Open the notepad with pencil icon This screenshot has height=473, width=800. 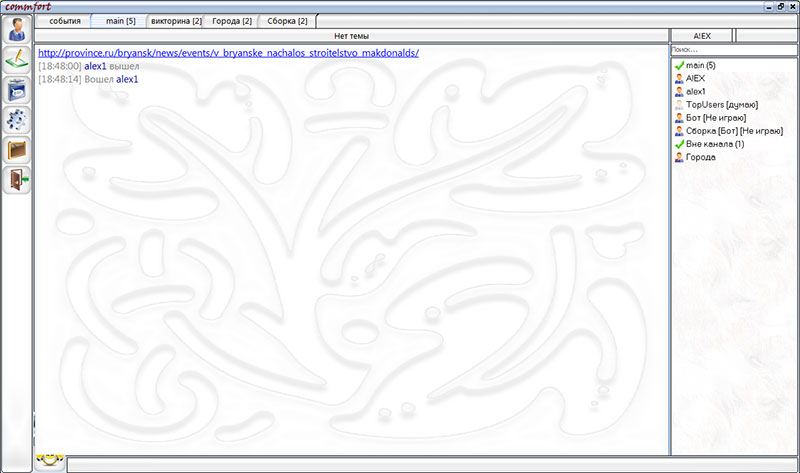coord(17,58)
